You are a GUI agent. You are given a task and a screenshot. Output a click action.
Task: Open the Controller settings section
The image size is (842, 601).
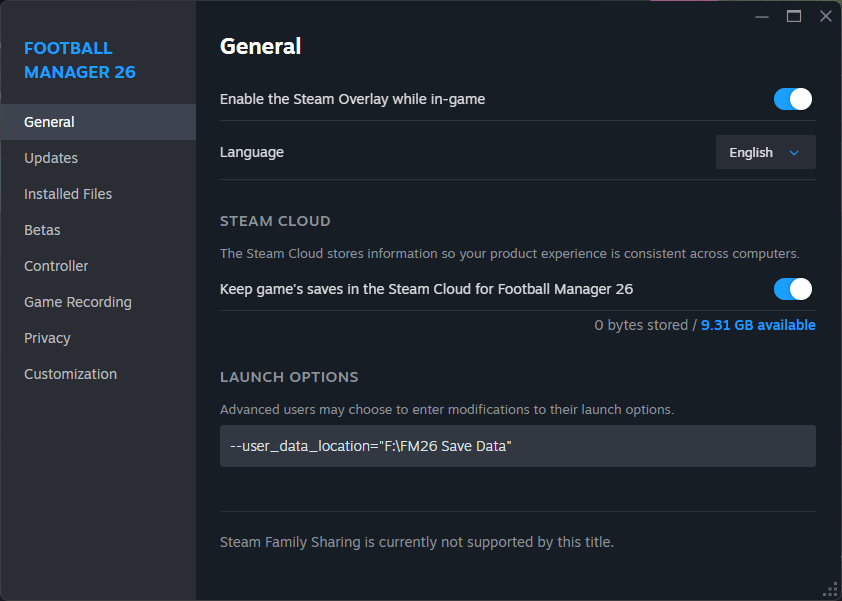[56, 266]
